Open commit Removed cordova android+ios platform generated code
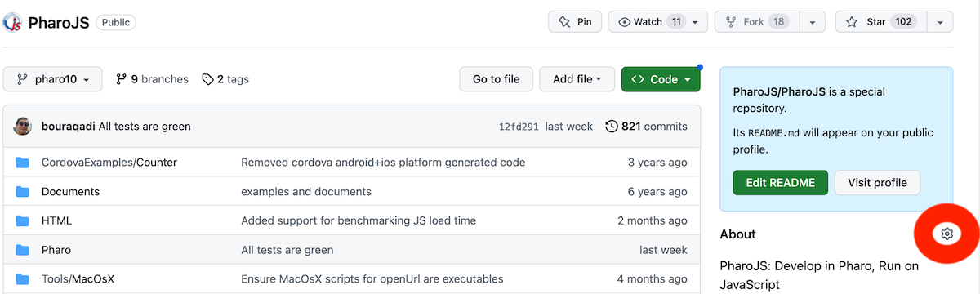Image resolution: width=980 pixels, height=294 pixels. coord(383,163)
